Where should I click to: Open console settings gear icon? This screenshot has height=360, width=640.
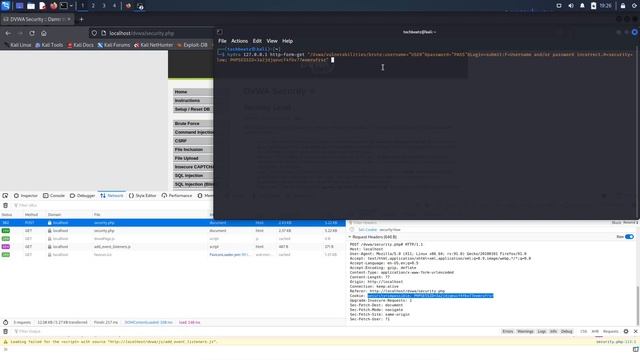(626, 331)
